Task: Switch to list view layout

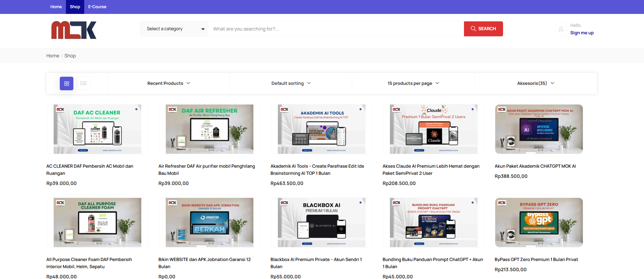Action: point(84,83)
